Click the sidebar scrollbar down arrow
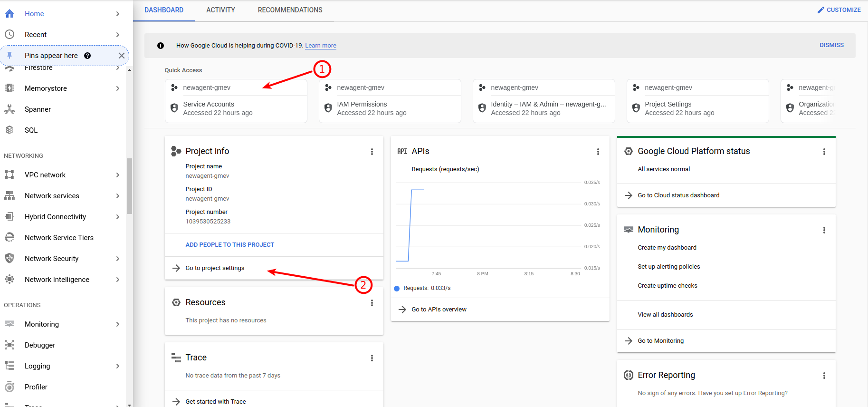868x407 pixels. click(129, 405)
